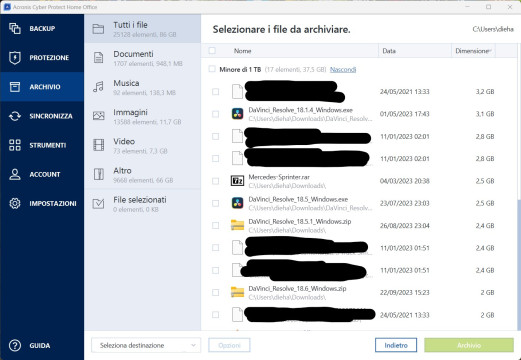Viewport: 521px width, 360px height.
Task: Click the Documenti page icon
Action: click(98, 58)
